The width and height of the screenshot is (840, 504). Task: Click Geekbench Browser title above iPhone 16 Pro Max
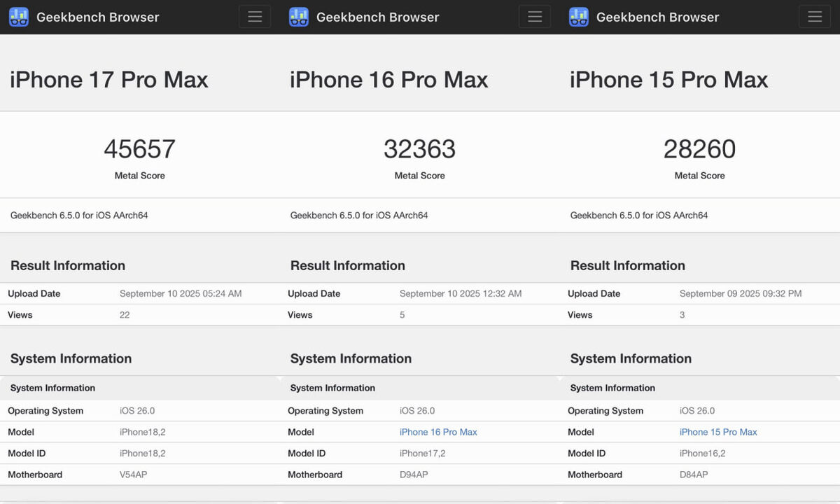coord(378,17)
